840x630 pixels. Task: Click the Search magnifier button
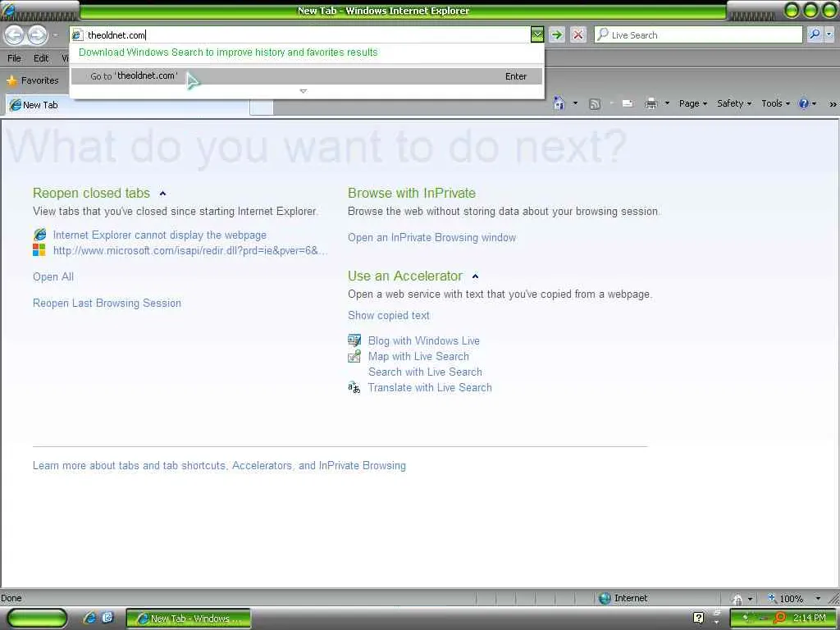click(x=815, y=34)
